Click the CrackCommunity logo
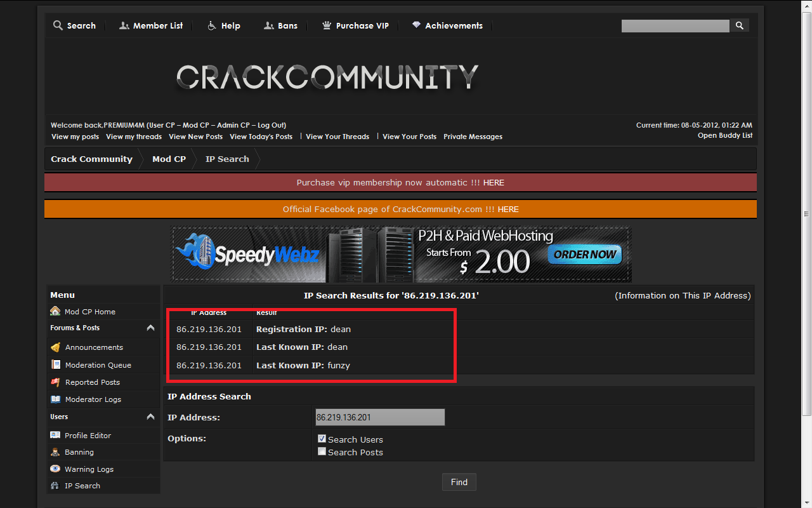The height and width of the screenshot is (508, 812). (x=327, y=77)
